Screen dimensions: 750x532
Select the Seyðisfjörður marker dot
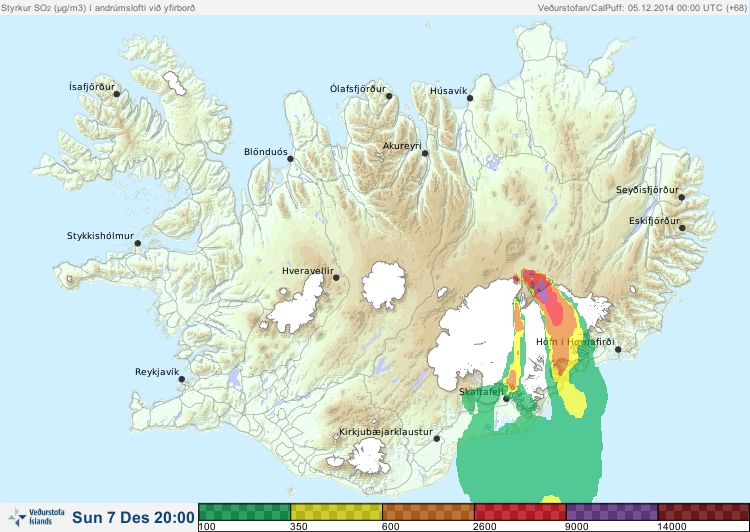coord(682,197)
